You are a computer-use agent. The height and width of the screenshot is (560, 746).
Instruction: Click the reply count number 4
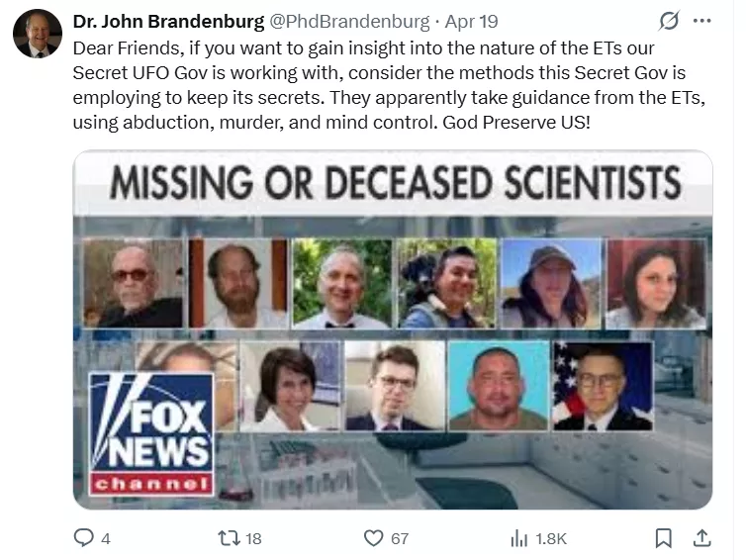tap(106, 538)
